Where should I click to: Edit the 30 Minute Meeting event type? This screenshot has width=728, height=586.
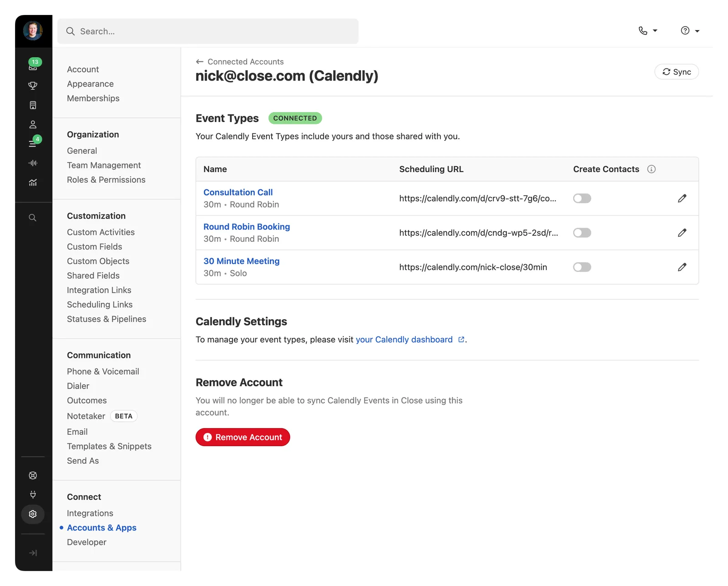pos(682,267)
